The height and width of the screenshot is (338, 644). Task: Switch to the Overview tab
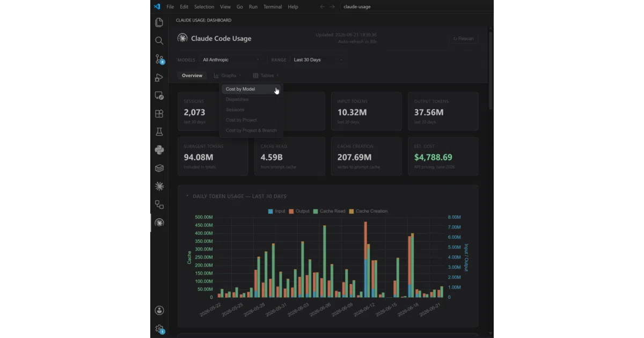tap(192, 76)
